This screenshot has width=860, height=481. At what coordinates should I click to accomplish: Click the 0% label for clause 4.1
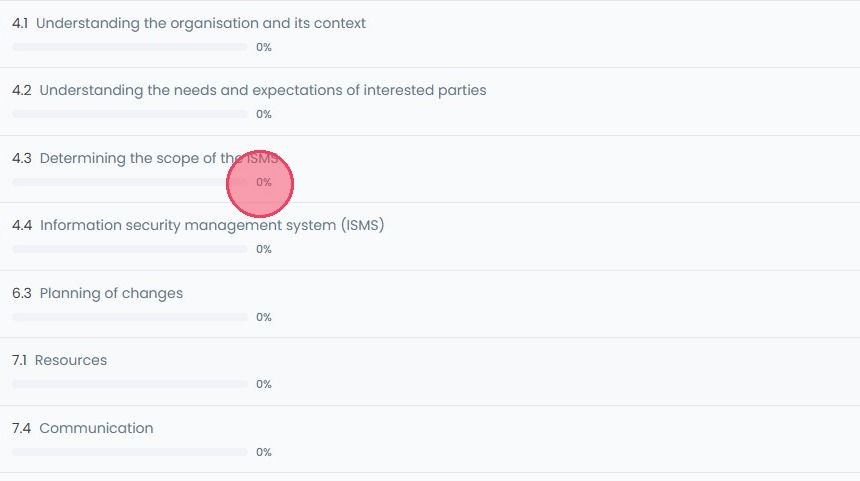264,47
